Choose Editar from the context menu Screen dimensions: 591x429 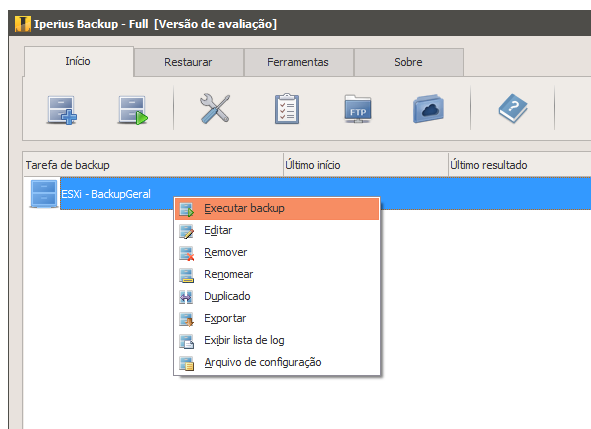pyautogui.click(x=277, y=230)
